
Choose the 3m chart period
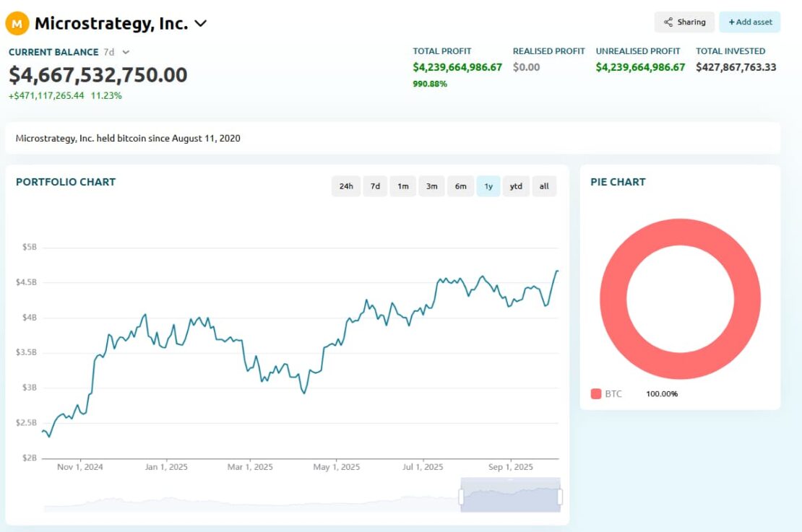click(x=431, y=186)
